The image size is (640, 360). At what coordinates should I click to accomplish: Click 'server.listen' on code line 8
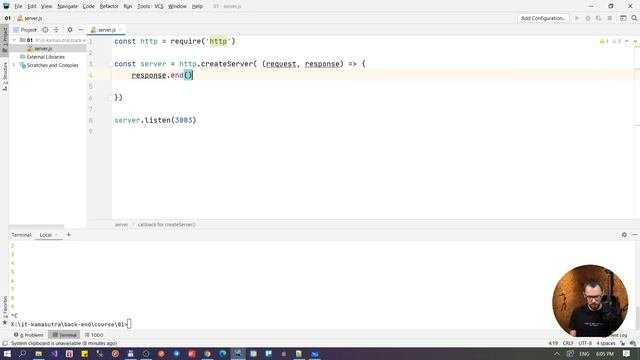(142, 120)
